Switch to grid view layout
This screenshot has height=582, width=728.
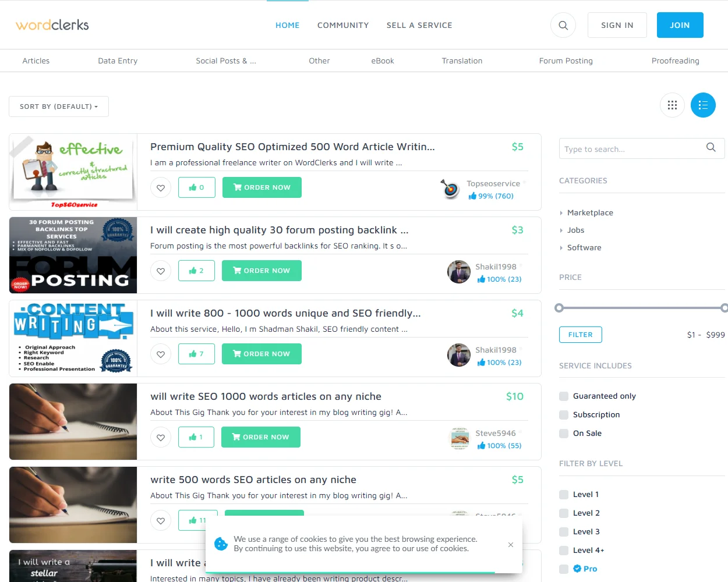pyautogui.click(x=672, y=105)
